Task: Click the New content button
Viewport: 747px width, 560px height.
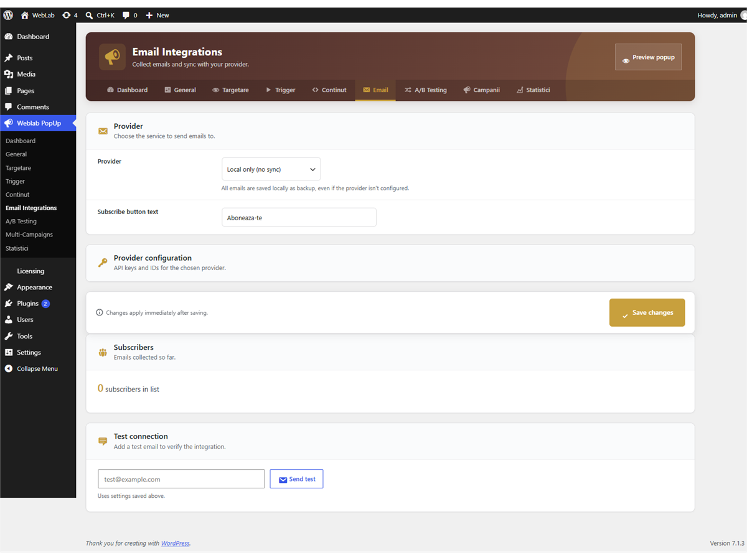Action: (x=157, y=15)
